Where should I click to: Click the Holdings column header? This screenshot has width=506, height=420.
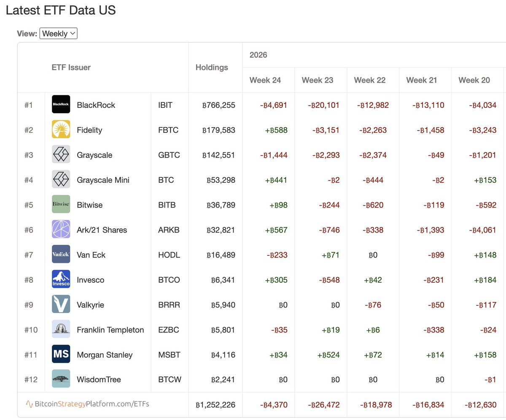click(x=212, y=67)
